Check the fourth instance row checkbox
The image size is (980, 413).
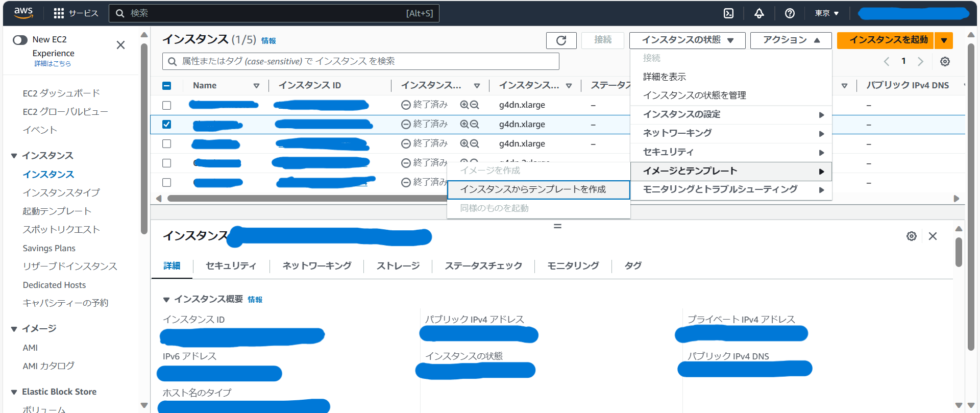tap(166, 163)
